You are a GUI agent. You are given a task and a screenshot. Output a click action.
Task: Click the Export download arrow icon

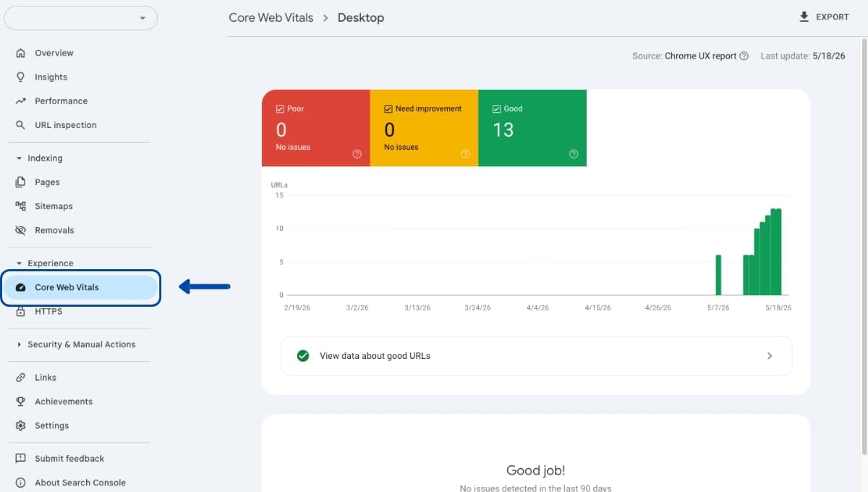tap(804, 17)
